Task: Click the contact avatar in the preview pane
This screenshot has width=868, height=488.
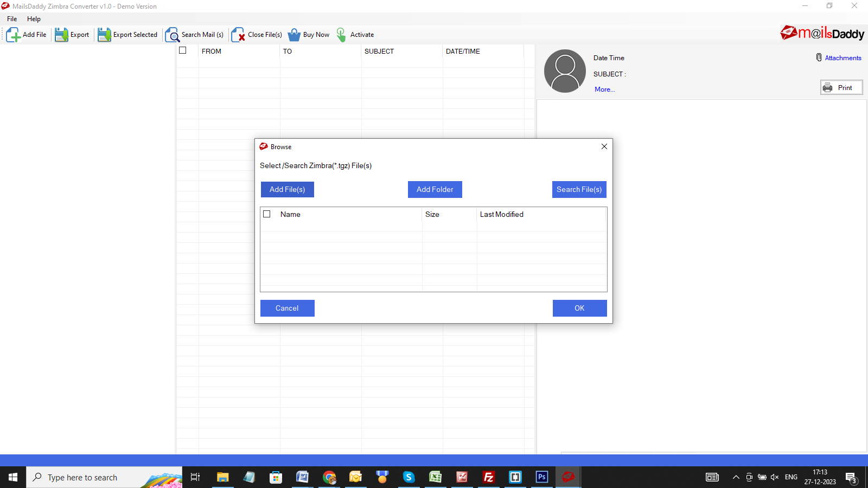Action: pos(565,71)
